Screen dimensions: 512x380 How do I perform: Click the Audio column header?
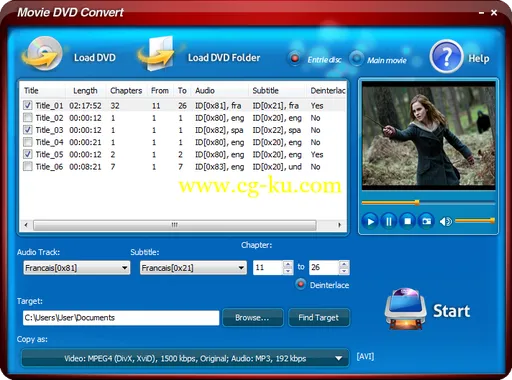click(205, 91)
